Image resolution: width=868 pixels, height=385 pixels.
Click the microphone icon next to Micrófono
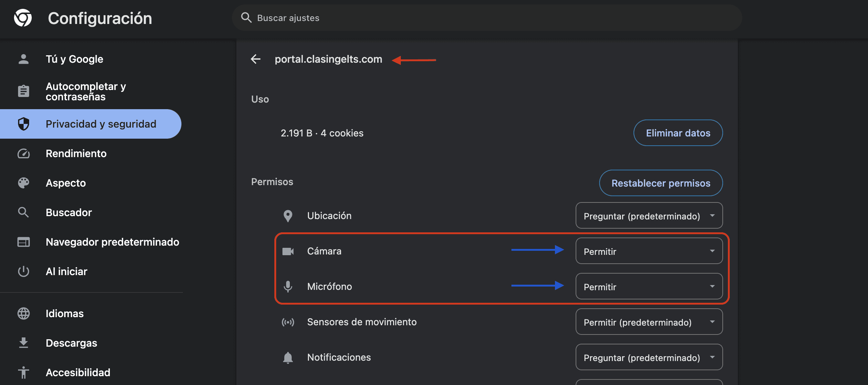pyautogui.click(x=288, y=287)
